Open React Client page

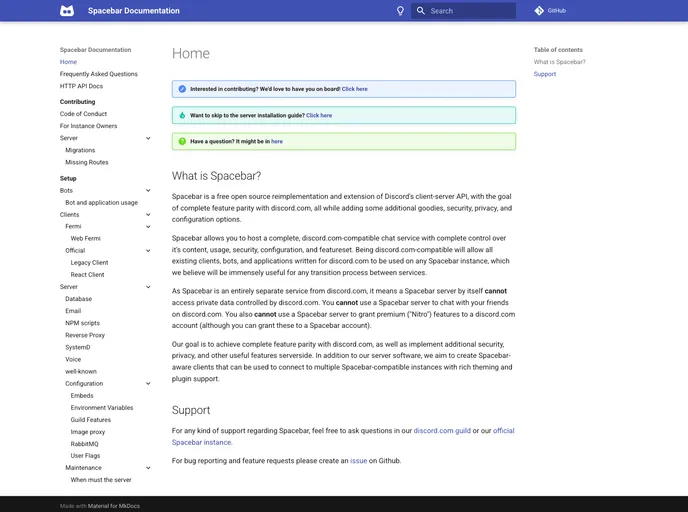click(x=87, y=275)
